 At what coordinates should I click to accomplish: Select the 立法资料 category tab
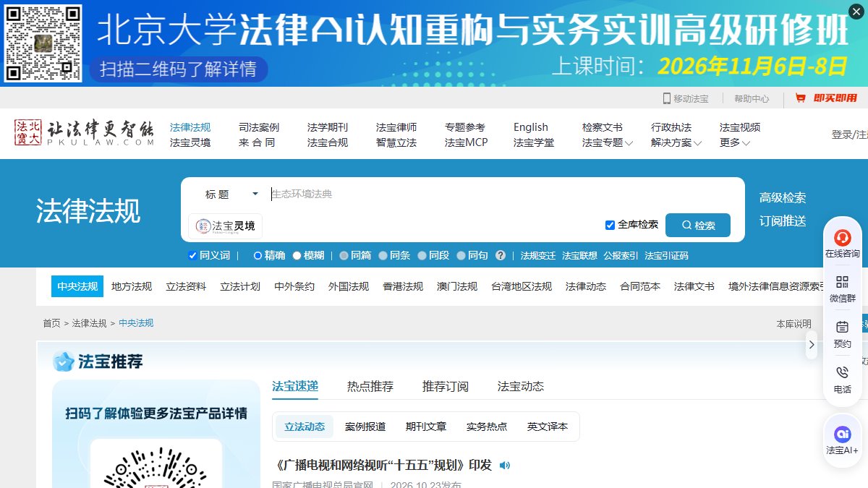186,286
